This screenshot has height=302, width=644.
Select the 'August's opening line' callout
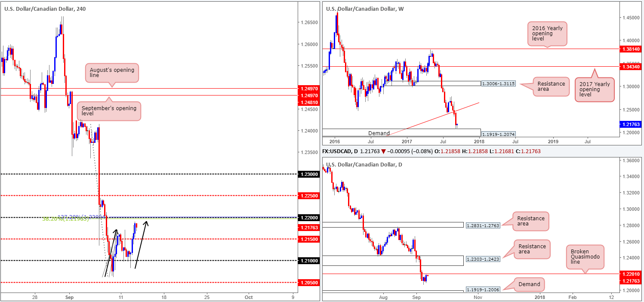[x=112, y=73]
